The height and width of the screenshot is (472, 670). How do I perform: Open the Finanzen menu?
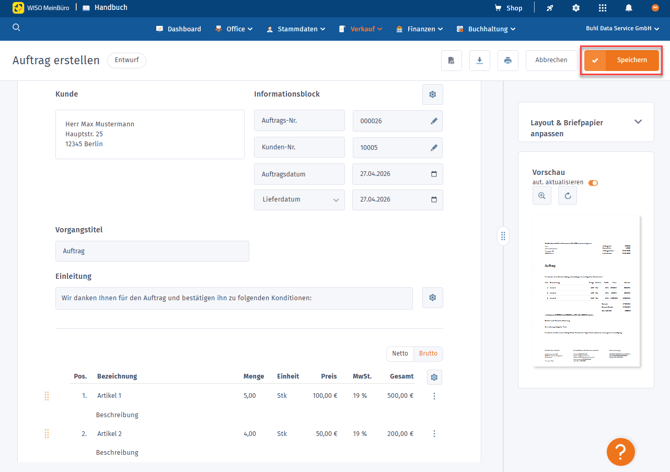[x=420, y=29]
